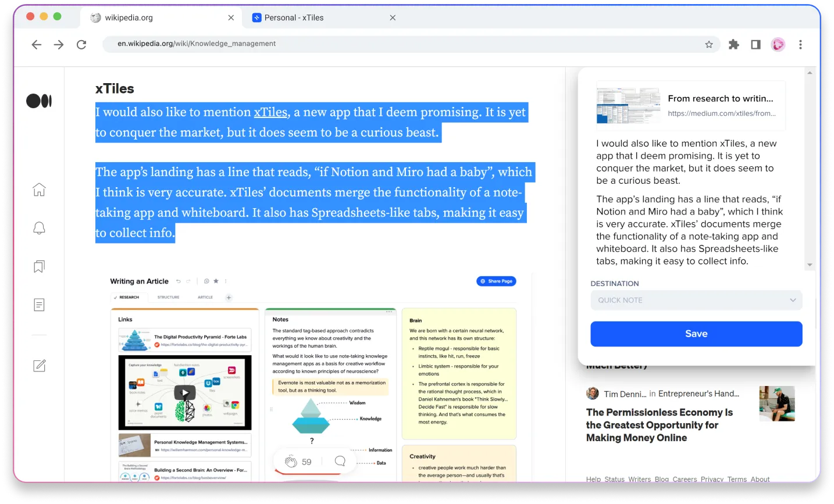This screenshot has width=834, height=504.
Task: Bookmark this page with the star icon
Action: [x=709, y=44]
